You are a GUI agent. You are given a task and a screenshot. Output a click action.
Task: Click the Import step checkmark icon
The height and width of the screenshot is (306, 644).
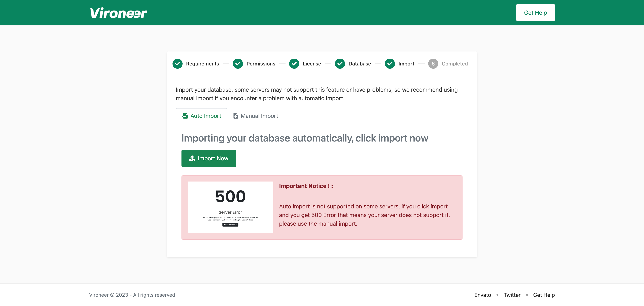pyautogui.click(x=390, y=64)
